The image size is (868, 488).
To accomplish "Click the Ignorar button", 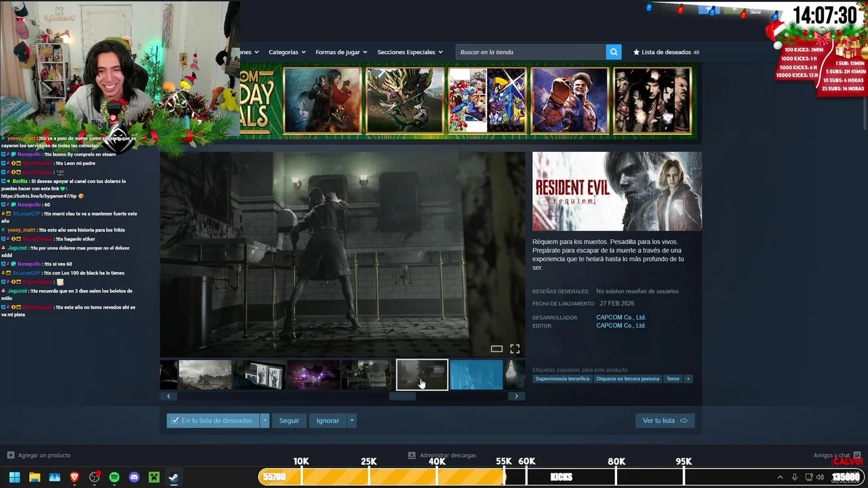I will [328, 421].
